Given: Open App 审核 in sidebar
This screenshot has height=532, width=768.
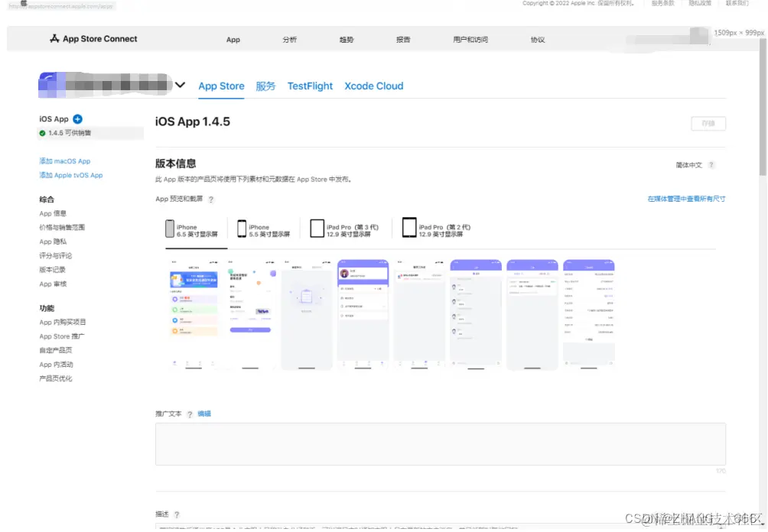Looking at the screenshot, I should (x=53, y=284).
